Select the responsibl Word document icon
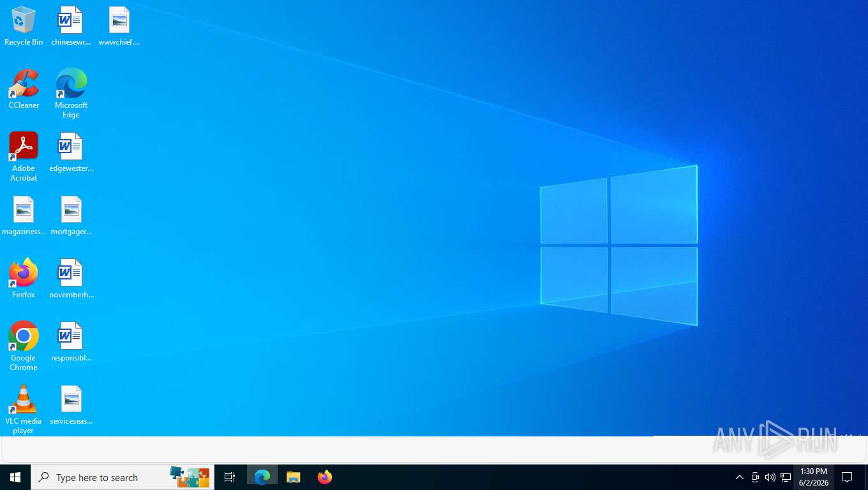 pos(71,342)
